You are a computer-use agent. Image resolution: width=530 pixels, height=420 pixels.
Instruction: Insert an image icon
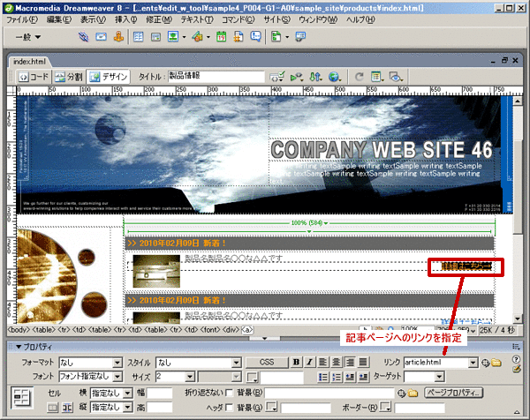pyautogui.click(x=173, y=36)
